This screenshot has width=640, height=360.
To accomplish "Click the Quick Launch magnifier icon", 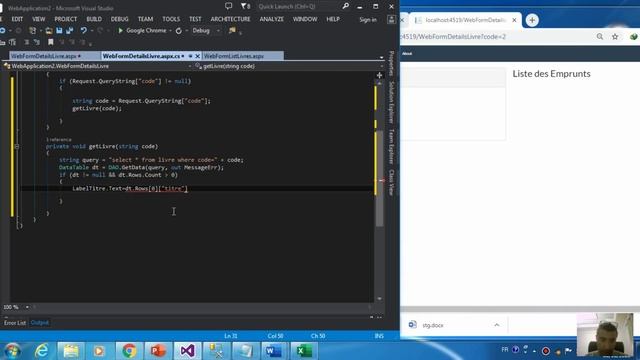I will point(346,6).
